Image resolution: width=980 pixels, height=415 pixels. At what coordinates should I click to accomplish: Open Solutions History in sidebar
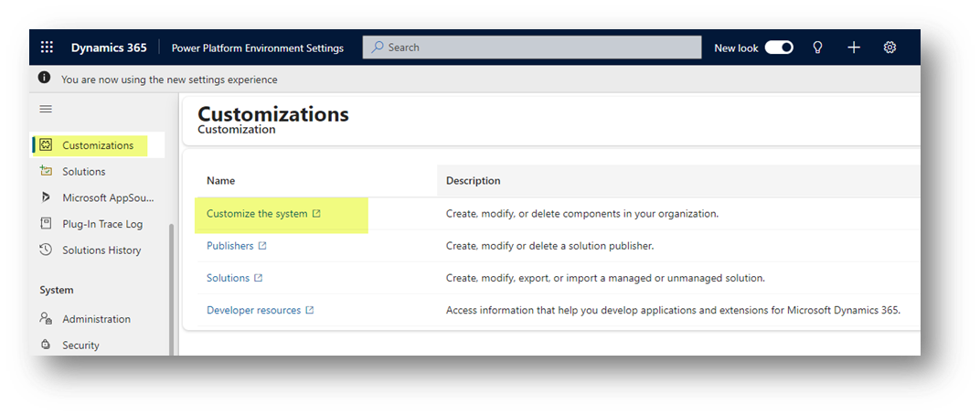click(101, 250)
